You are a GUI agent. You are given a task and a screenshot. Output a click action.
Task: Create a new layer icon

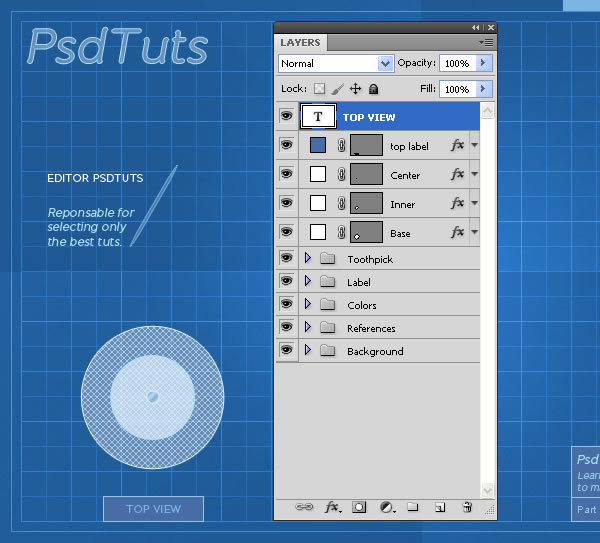440,507
